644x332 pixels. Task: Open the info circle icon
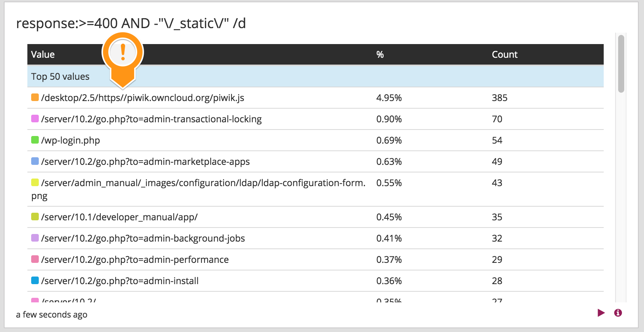pyautogui.click(x=618, y=313)
